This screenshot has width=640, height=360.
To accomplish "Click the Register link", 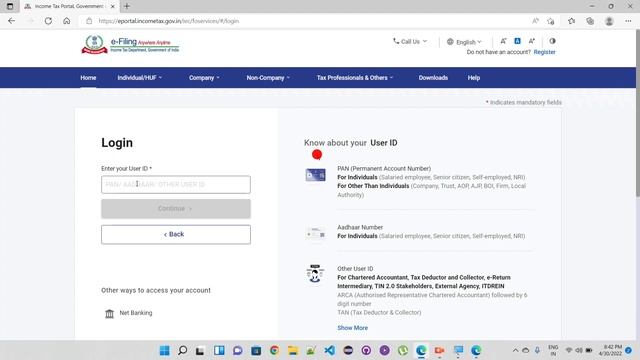I will [544, 52].
